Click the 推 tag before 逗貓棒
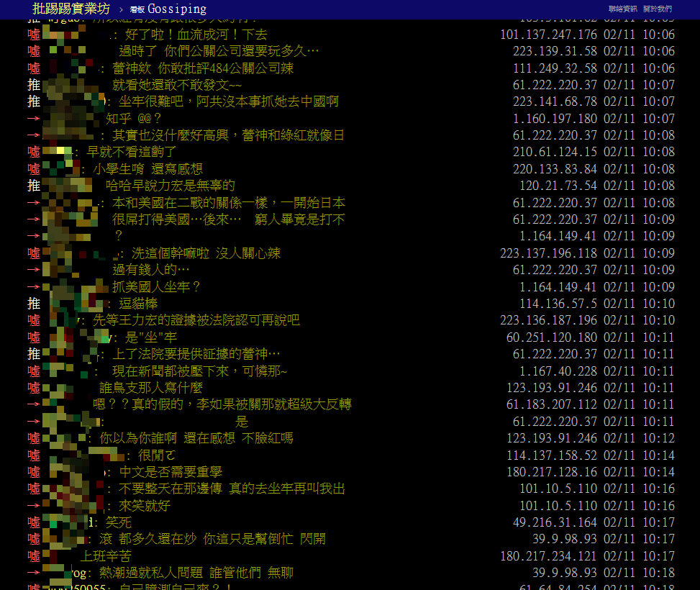Screen dimensions: 700x590 (34, 304)
